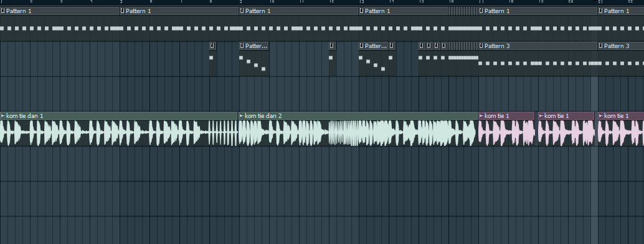644x244 pixels.
Task: Open the menu icon of the leftmost Pattern 1 clip
Action: [3, 11]
